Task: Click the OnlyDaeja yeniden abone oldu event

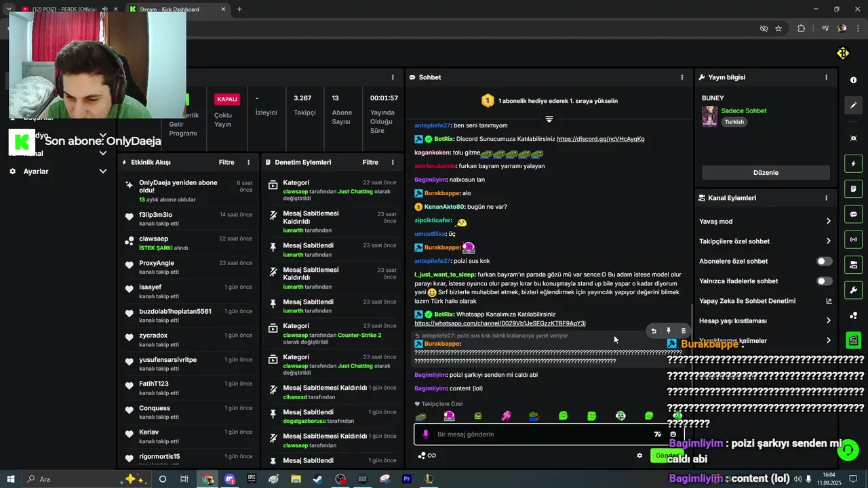Action: [189, 190]
